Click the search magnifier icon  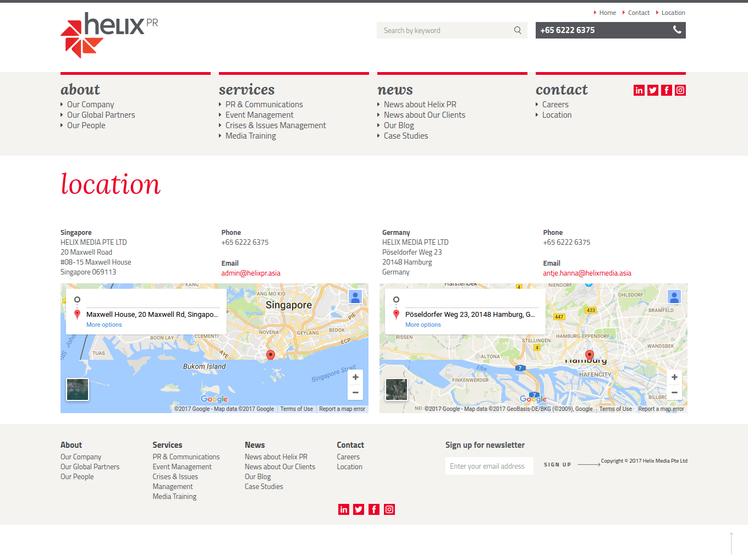pos(518,30)
